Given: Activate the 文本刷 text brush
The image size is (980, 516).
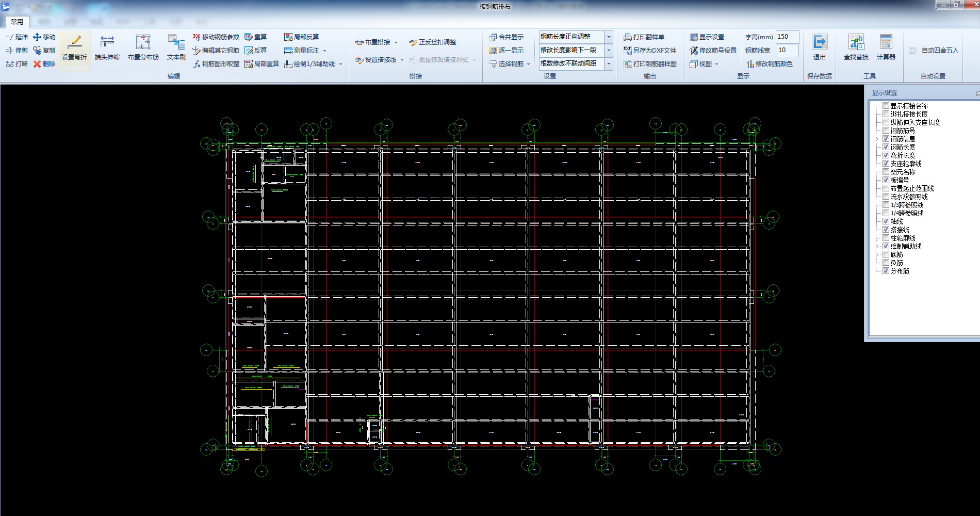Looking at the screenshot, I should tap(176, 47).
